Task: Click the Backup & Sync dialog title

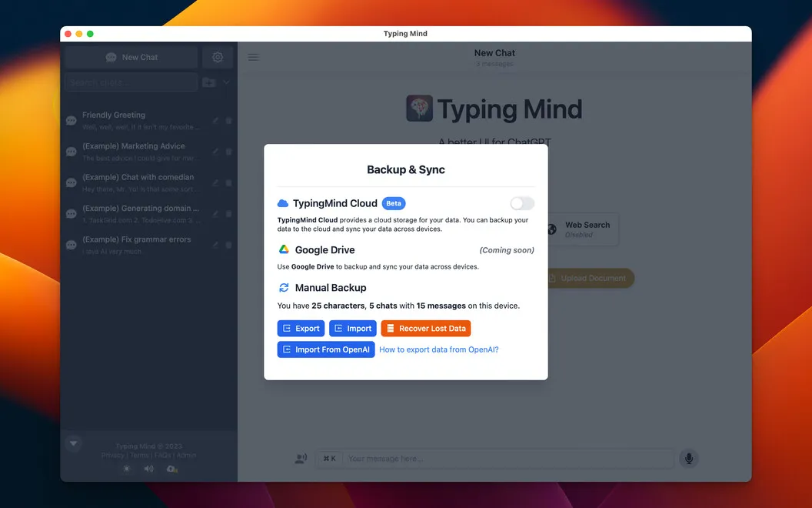Action: 406,169
